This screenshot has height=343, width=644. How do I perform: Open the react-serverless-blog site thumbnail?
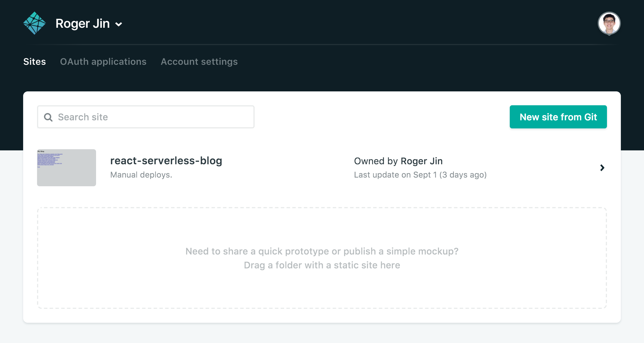point(67,168)
